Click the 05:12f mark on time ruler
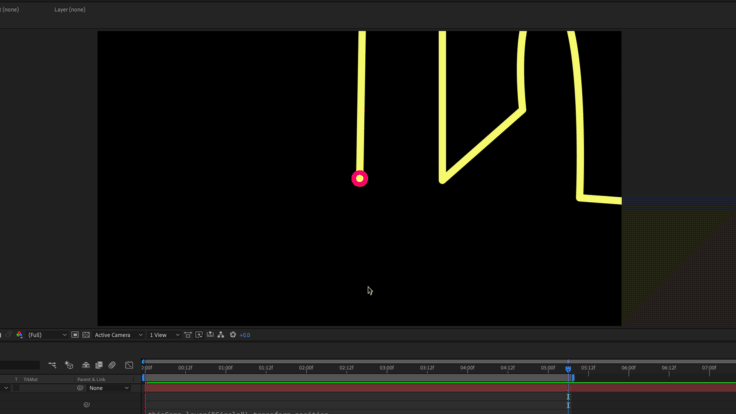Image resolution: width=736 pixels, height=414 pixels. pyautogui.click(x=588, y=368)
